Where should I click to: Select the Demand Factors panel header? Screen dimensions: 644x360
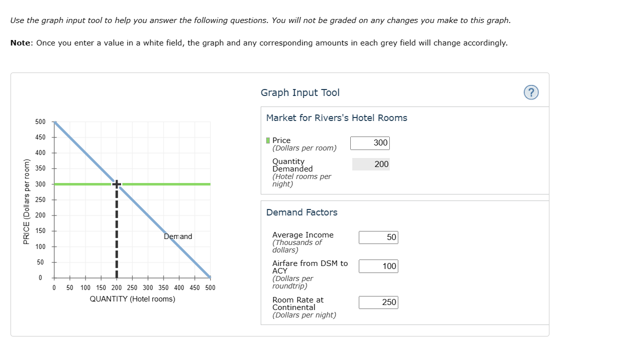pyautogui.click(x=302, y=212)
